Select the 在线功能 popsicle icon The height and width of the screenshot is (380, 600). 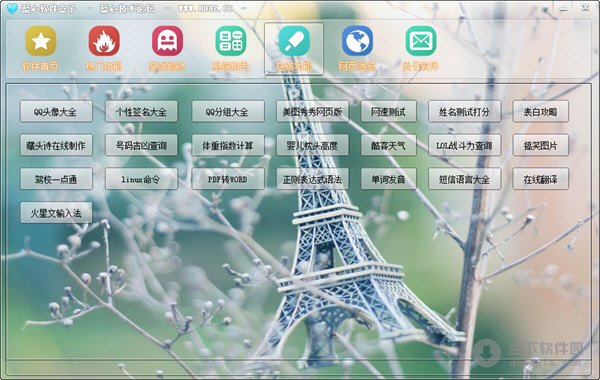pyautogui.click(x=294, y=41)
